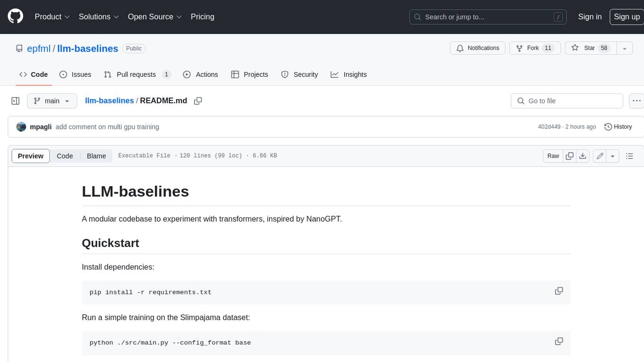View the file History

pos(618,127)
